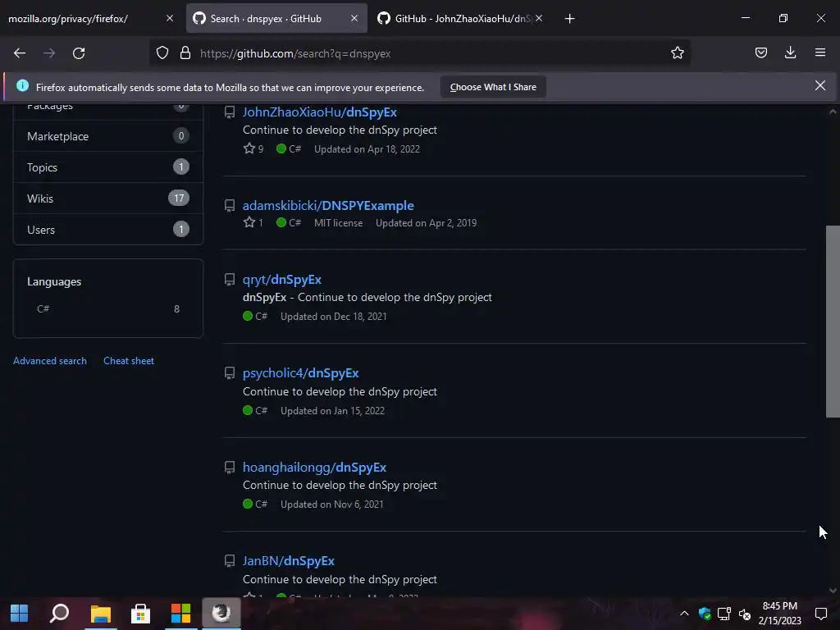Screen dimensions: 840x630
Task: View site security lock information
Action: (185, 53)
